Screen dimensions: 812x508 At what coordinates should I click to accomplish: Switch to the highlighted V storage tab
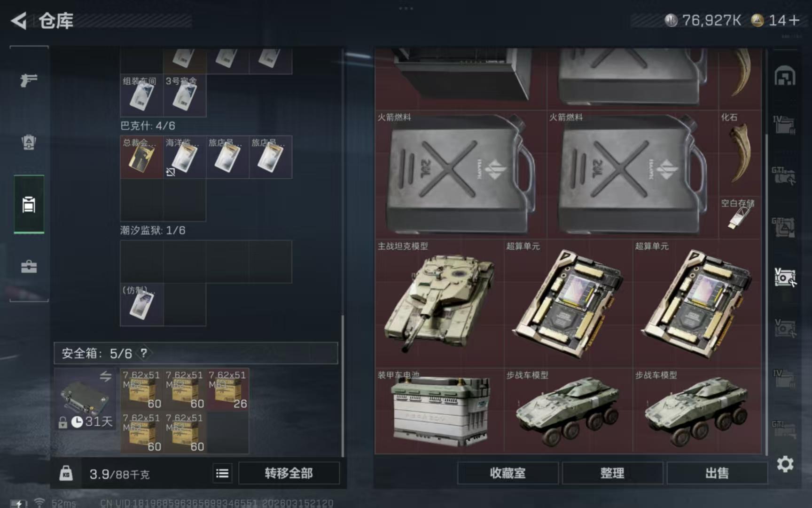point(785,278)
